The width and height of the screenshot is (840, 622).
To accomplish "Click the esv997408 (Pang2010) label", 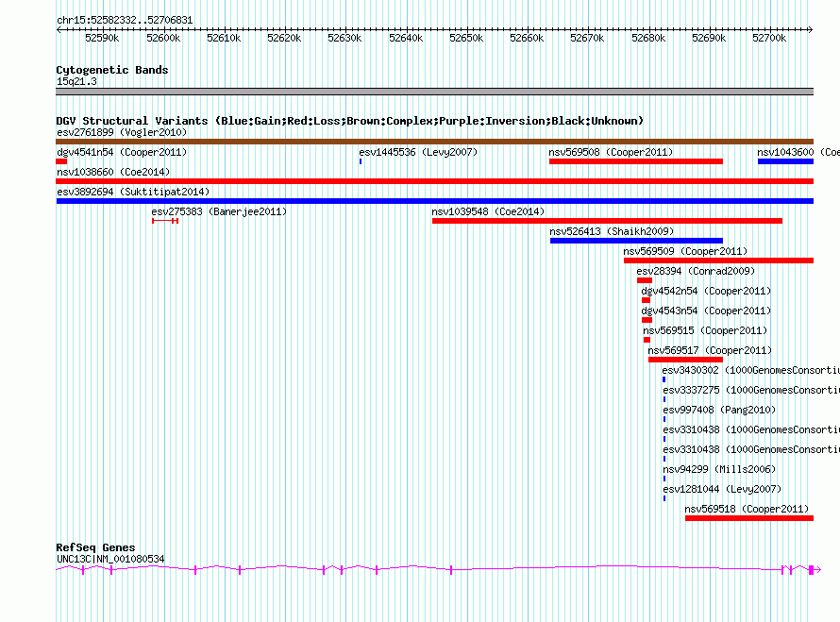I will [719, 410].
